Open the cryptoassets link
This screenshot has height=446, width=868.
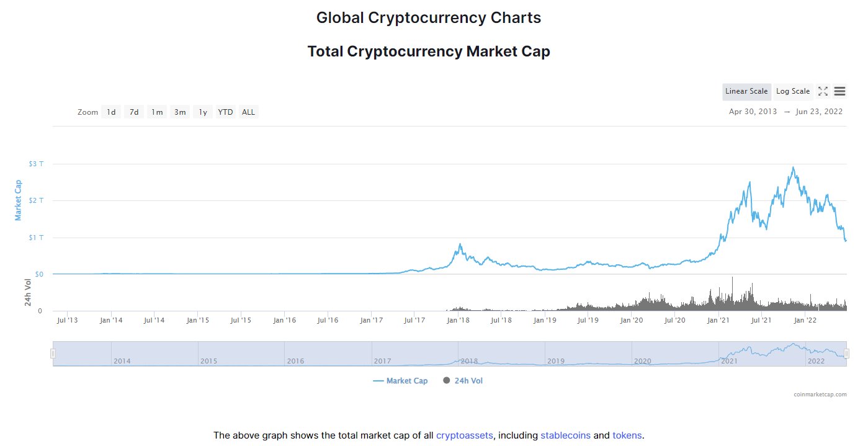click(464, 435)
